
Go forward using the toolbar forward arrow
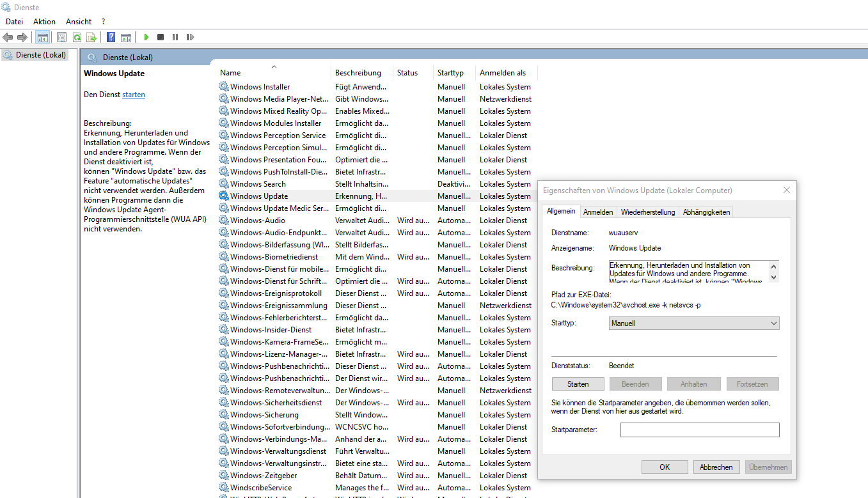tap(22, 37)
